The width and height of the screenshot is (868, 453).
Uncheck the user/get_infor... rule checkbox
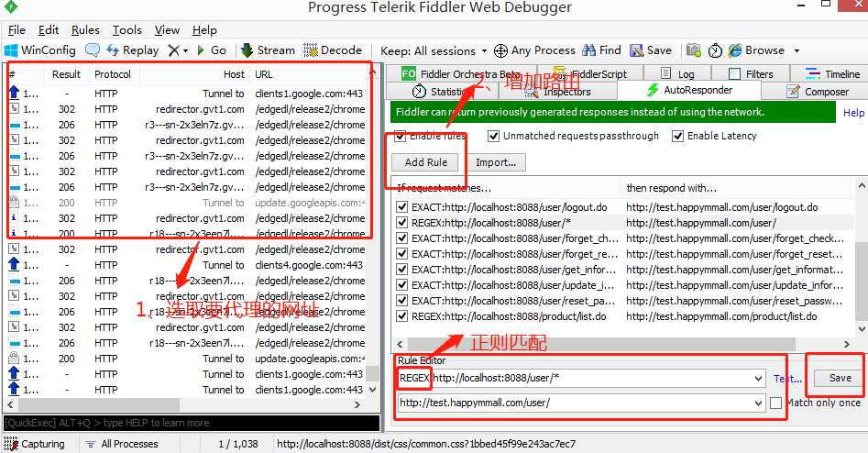click(x=401, y=270)
